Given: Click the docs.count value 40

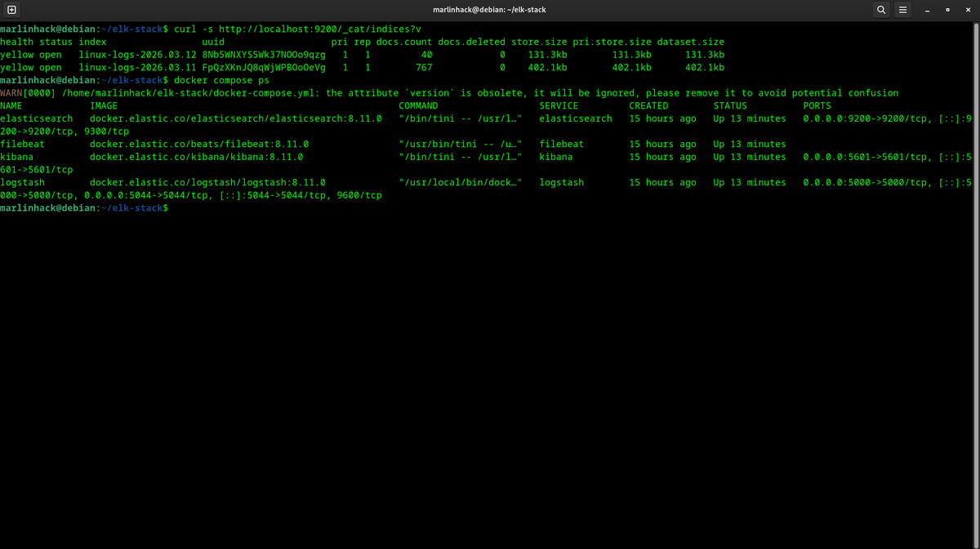Looking at the screenshot, I should [x=426, y=55].
